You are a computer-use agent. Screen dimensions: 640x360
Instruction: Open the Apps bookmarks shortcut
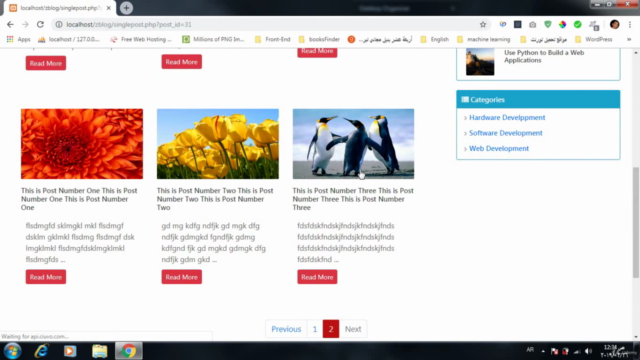(18, 39)
